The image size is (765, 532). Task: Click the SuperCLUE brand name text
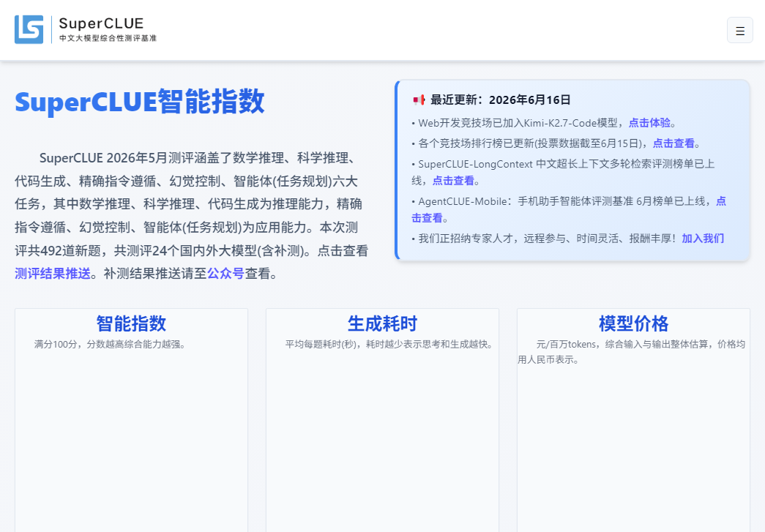pyautogui.click(x=101, y=23)
